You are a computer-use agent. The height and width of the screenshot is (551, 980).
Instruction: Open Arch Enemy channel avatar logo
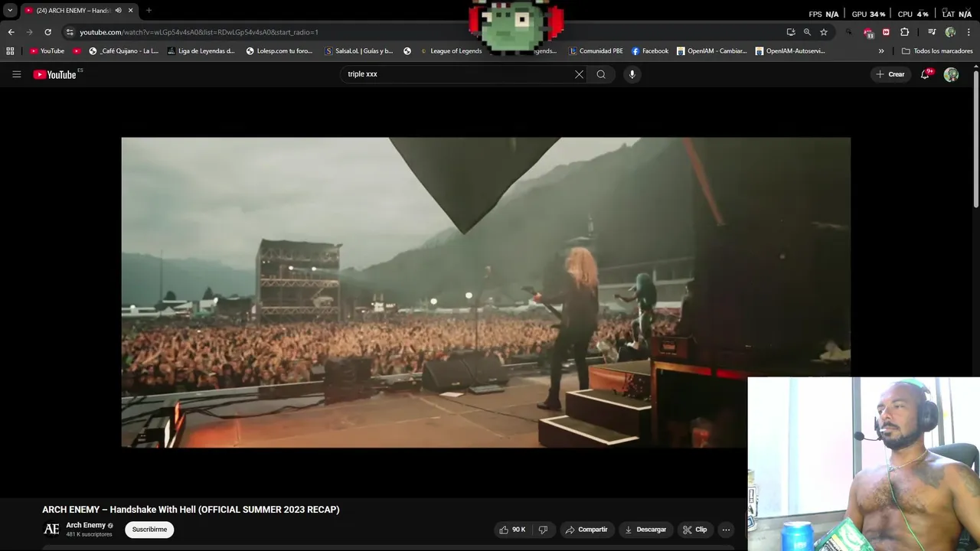(x=51, y=530)
